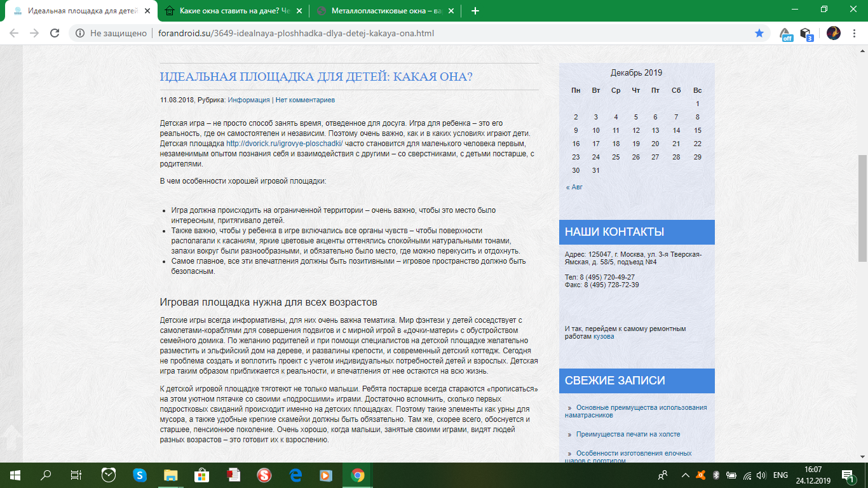
Task: Open the Chrome three-dot menu
Action: click(x=853, y=33)
